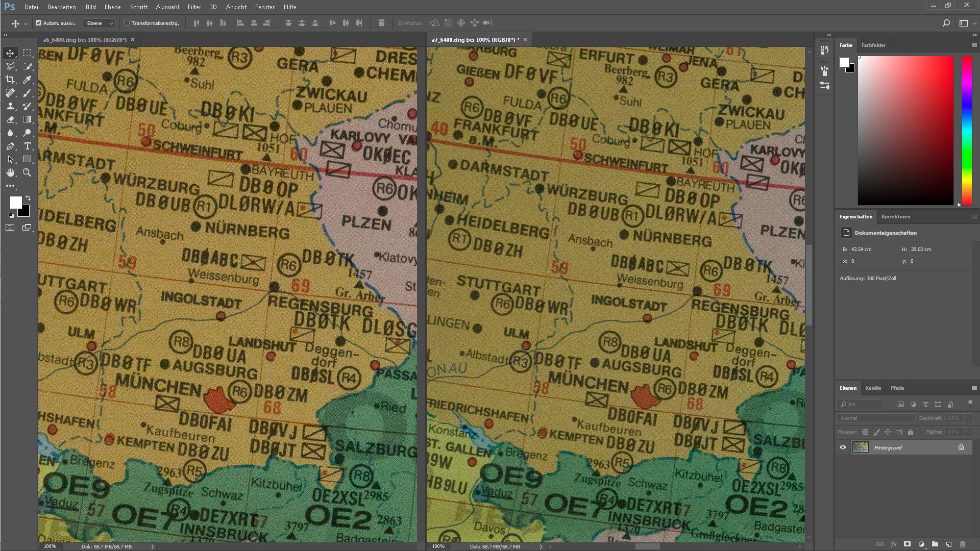This screenshot has width=980, height=551.
Task: Create a new layer group folder
Action: coord(935,544)
